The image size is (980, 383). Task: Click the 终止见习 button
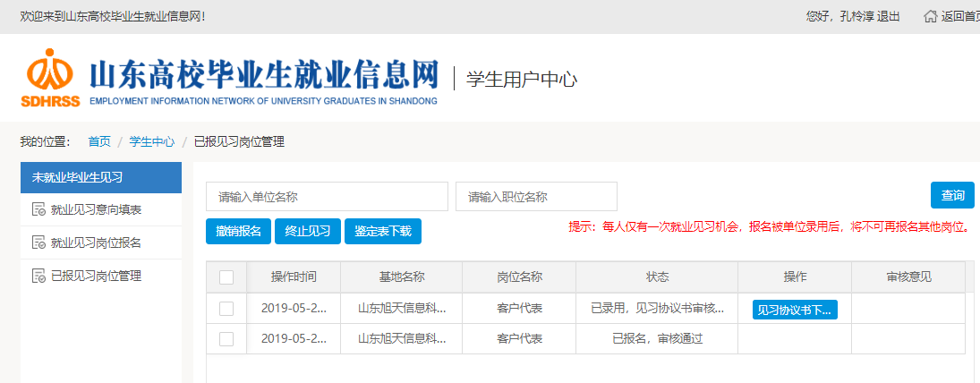pos(307,231)
